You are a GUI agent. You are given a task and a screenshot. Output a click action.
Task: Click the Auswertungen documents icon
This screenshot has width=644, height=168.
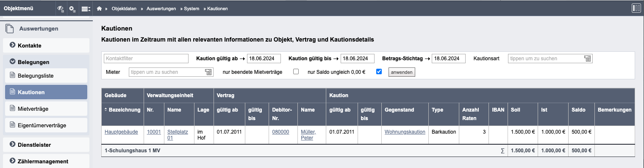click(x=9, y=29)
